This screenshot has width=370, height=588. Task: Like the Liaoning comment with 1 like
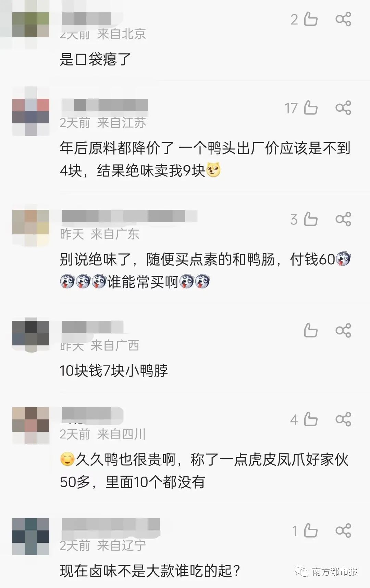310,531
